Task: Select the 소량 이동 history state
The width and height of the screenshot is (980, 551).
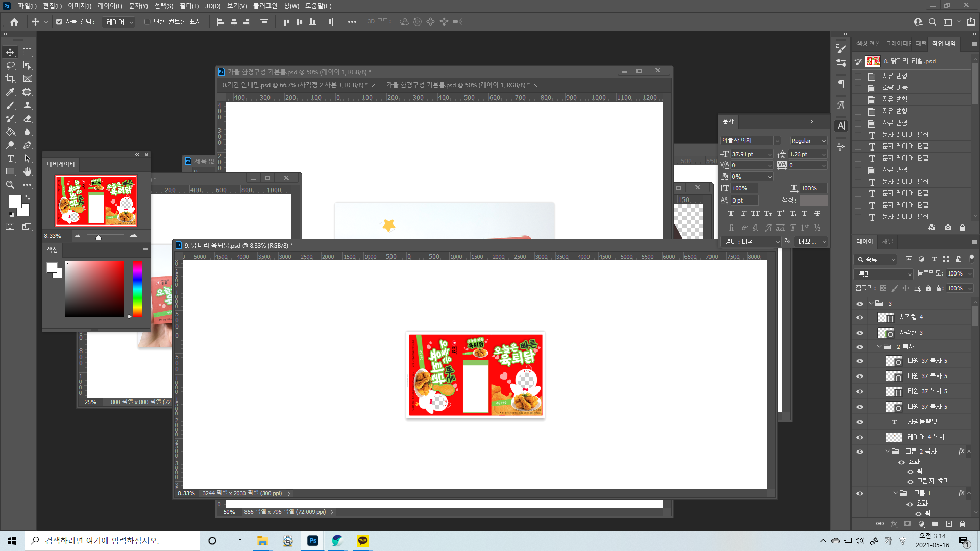Action: tap(895, 88)
